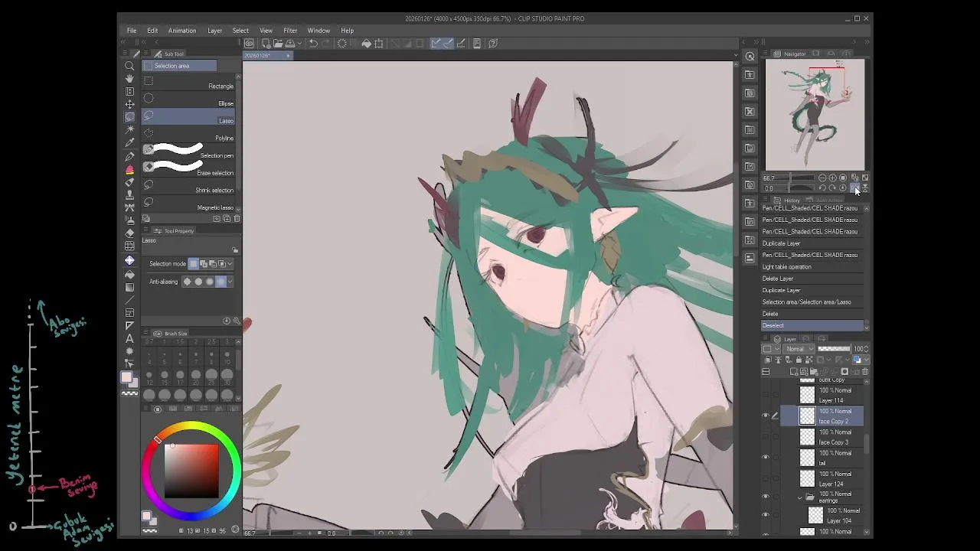Select the Move (hand) tool
The image size is (980, 551).
129,78
